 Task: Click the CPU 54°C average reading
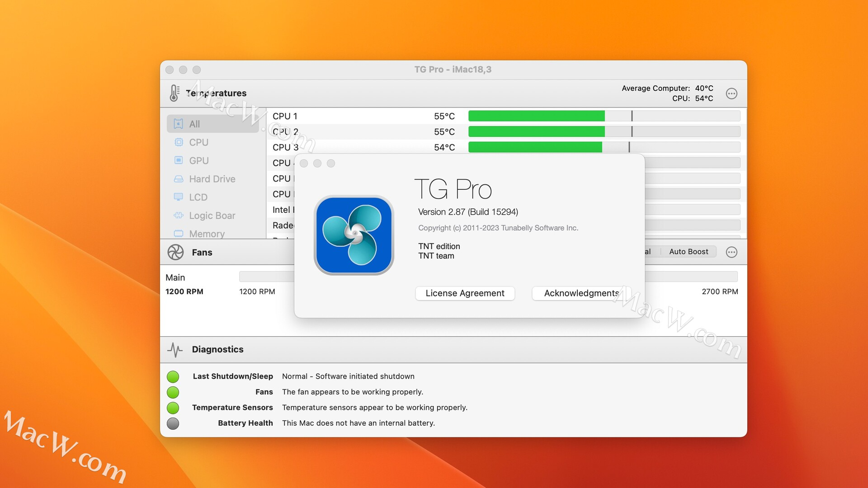(693, 98)
